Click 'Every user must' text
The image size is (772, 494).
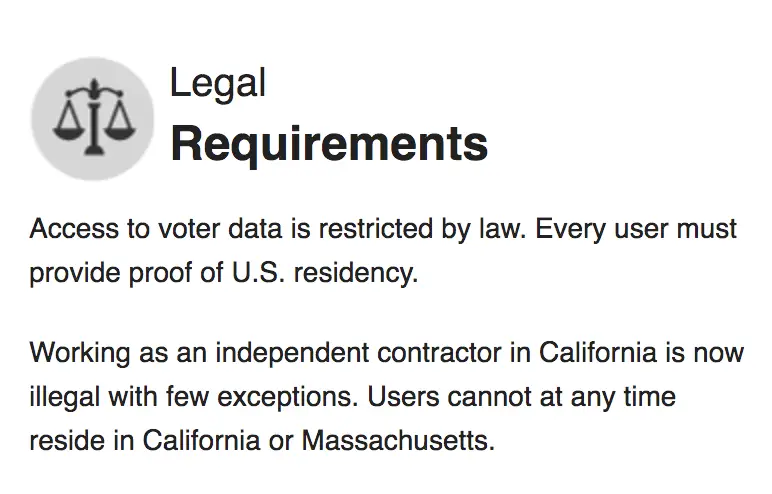(x=636, y=230)
